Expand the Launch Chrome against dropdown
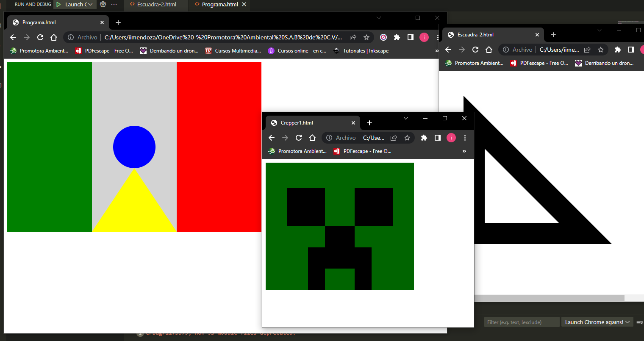Screen dimensions: 644x341 (597, 322)
